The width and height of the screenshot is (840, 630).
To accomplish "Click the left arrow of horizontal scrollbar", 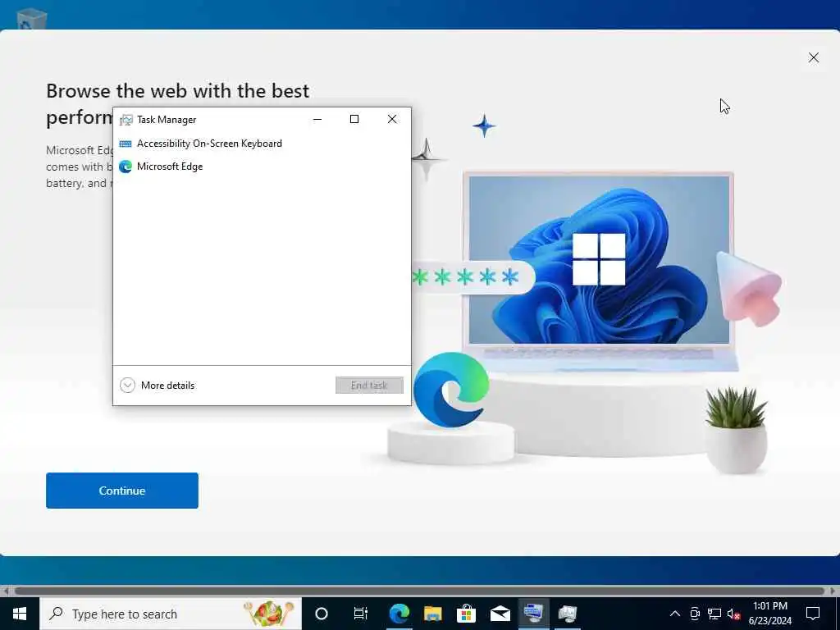I will 6,591.
